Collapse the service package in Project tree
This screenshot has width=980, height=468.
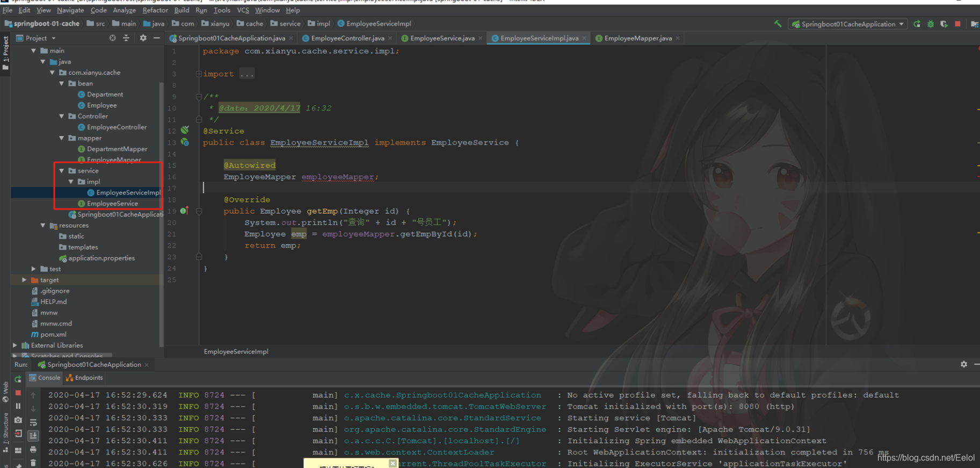(61, 171)
